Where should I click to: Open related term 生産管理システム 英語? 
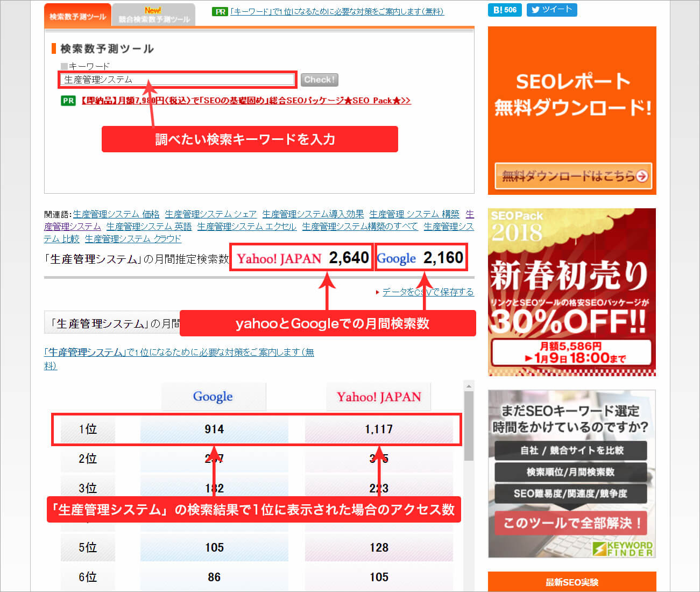[x=149, y=227]
